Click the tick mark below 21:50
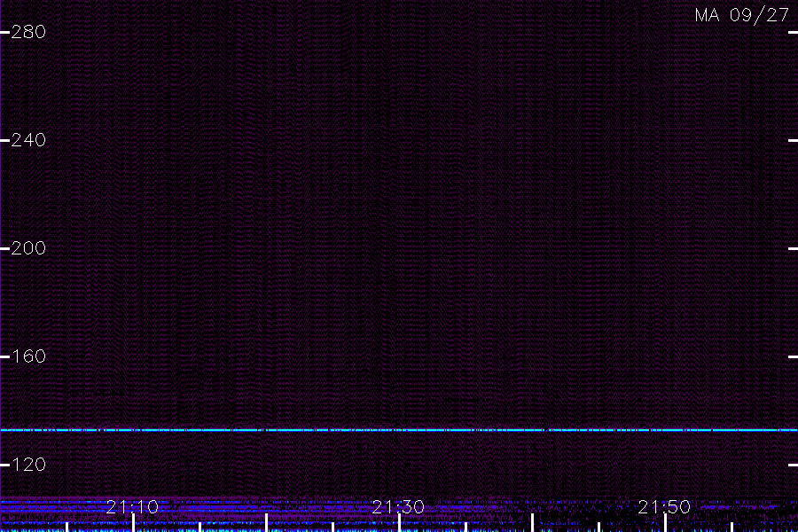Viewport: 798px width, 532px height. coord(665,523)
